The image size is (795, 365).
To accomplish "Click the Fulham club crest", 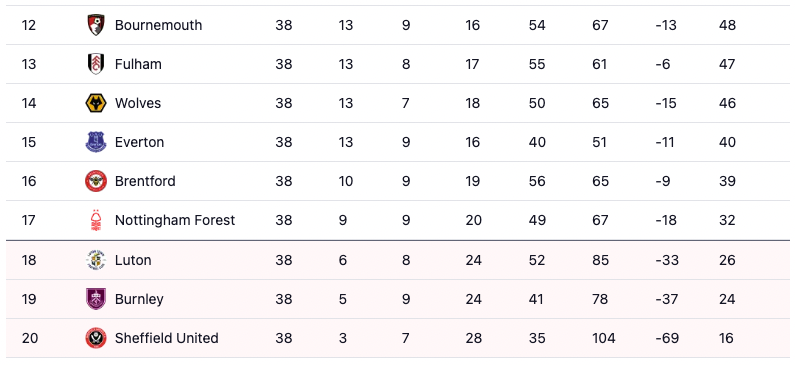I will [x=96, y=64].
